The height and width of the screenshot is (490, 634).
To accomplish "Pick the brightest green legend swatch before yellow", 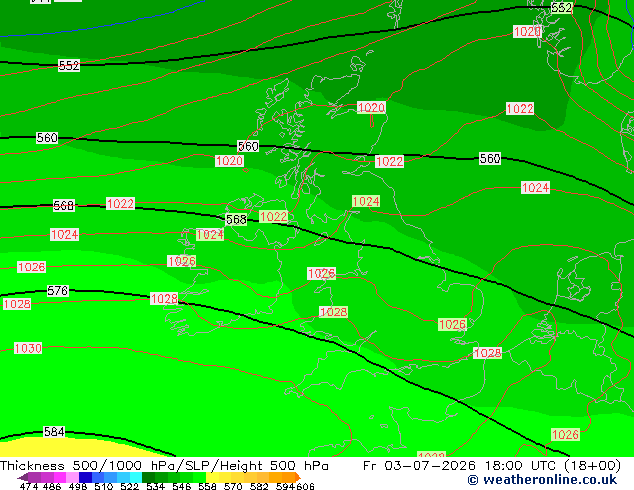I will [200, 477].
